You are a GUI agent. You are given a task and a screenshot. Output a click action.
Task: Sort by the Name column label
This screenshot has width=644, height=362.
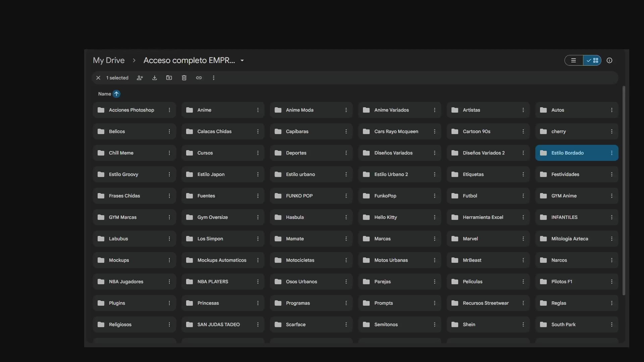pos(105,94)
